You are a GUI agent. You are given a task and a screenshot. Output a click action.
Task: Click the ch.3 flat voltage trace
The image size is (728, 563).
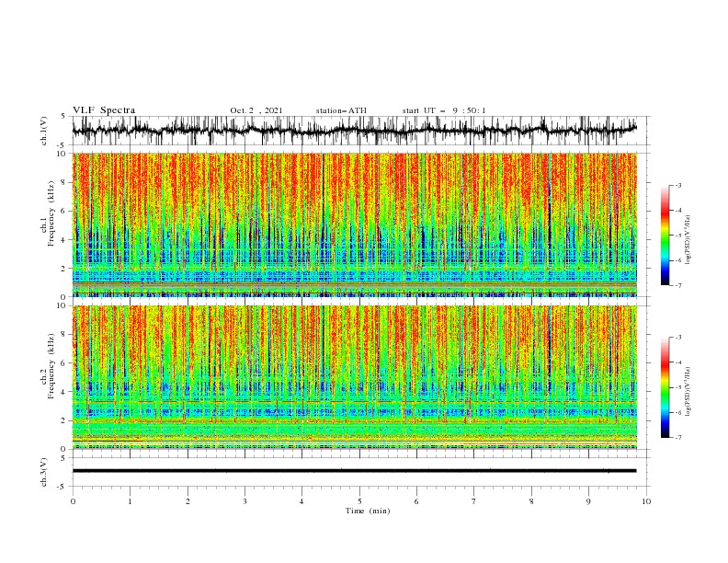click(354, 471)
